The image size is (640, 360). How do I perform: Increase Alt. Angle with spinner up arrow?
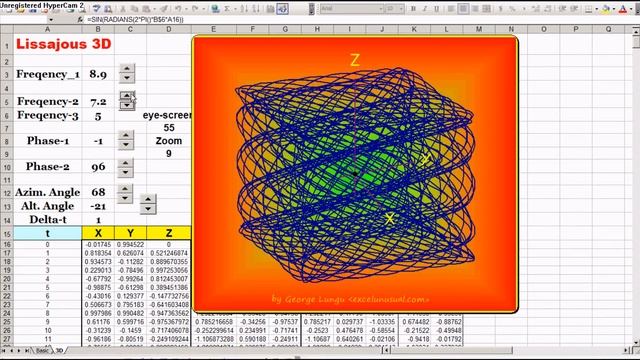coord(148,199)
